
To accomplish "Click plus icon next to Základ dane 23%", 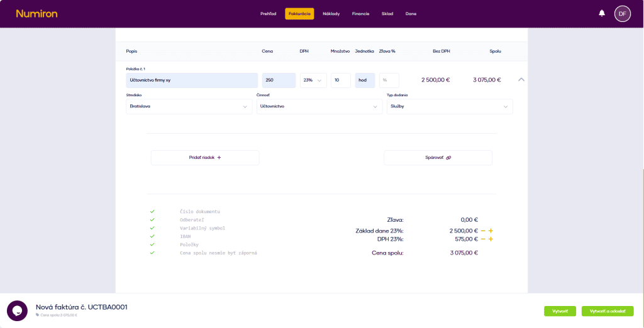I will click(x=491, y=231).
